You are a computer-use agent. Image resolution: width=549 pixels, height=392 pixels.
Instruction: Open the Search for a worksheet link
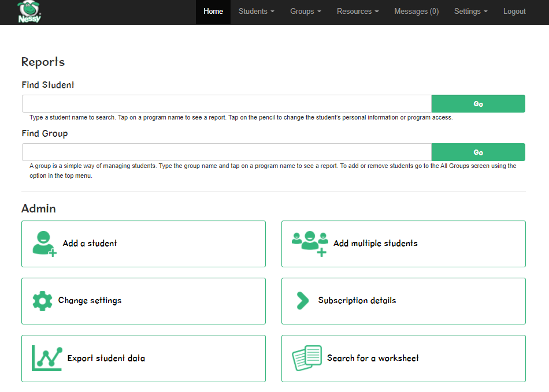pos(403,359)
